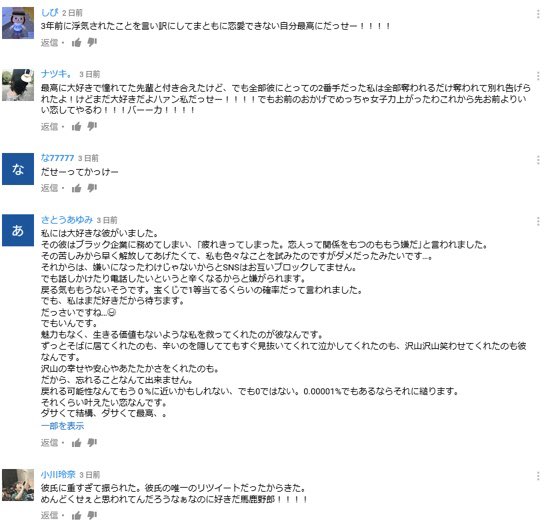Like ナツキ。's comment
Image resolution: width=545 pixels, height=531 pixels.
tap(76, 126)
